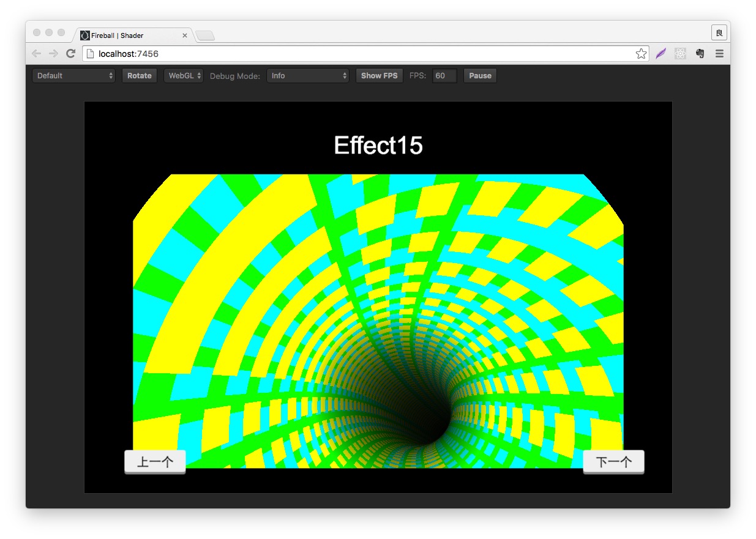Click the Rotate button
Viewport: 756px width, 539px height.
(x=140, y=76)
